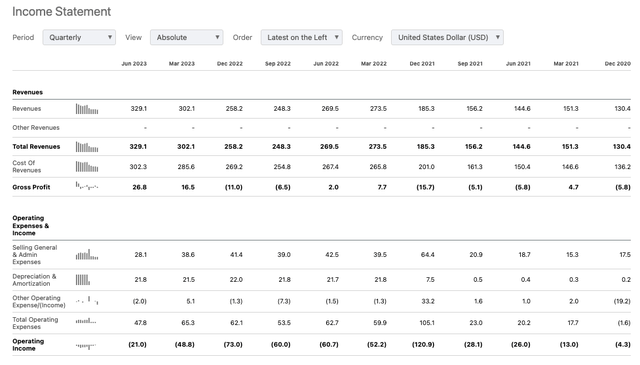Click the Total Revenues row label

click(36, 147)
